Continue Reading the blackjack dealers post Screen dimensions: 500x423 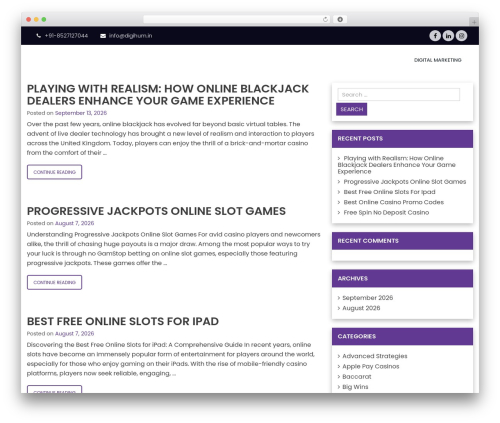[54, 172]
